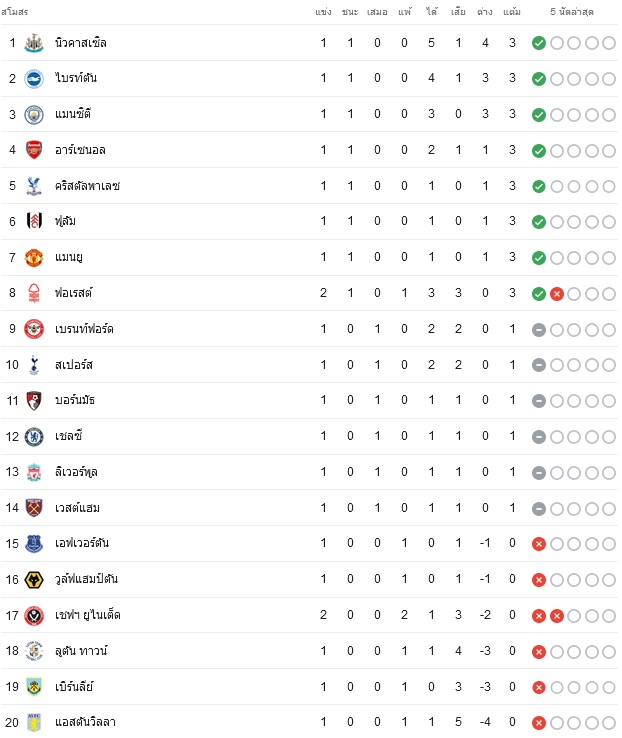
Task: Click the Chelsea club crest icon
Action: [34, 437]
